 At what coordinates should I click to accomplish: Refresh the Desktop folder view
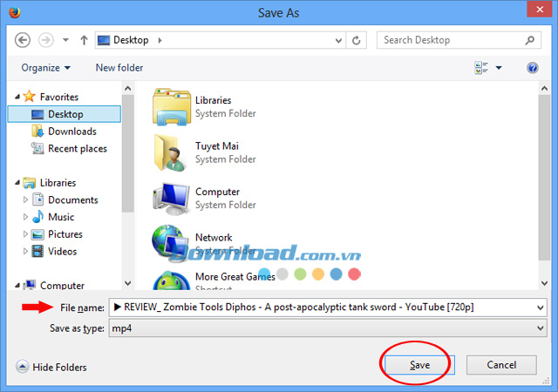[x=357, y=41]
